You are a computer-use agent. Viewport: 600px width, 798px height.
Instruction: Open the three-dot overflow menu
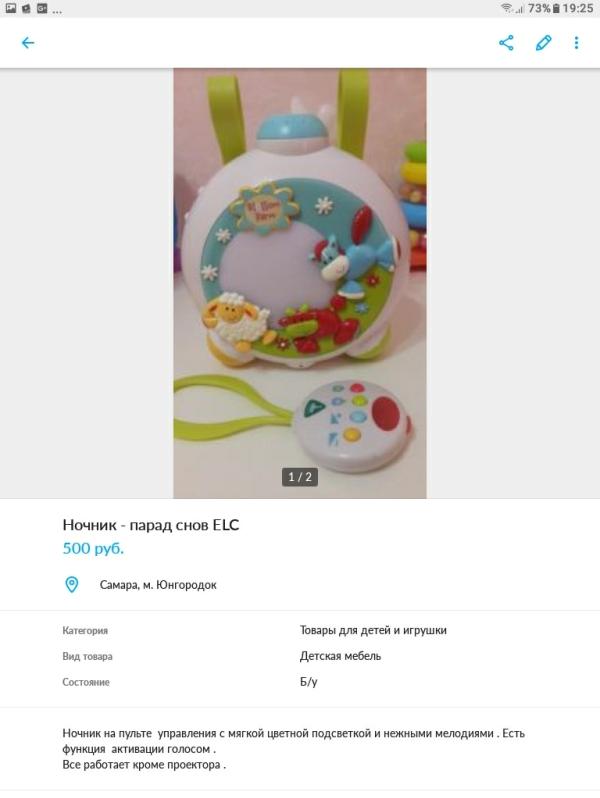577,43
